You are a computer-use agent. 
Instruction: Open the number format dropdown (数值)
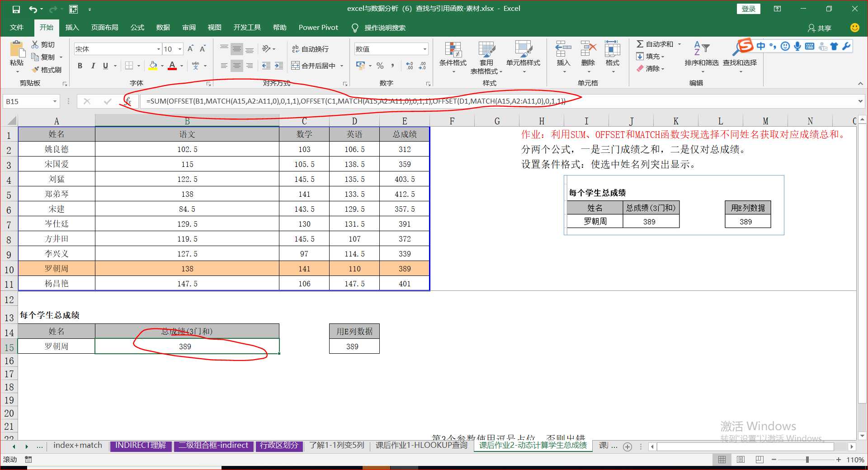[x=425, y=49]
